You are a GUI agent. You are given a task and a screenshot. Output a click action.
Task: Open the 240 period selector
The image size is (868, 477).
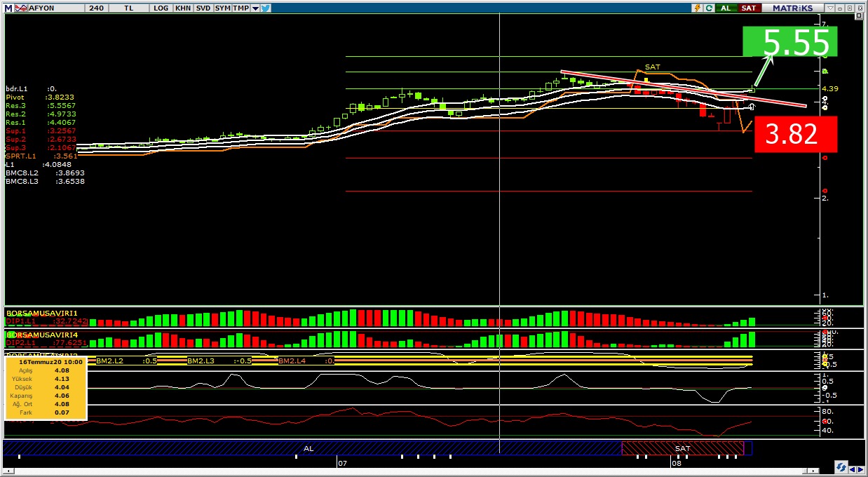pyautogui.click(x=97, y=8)
